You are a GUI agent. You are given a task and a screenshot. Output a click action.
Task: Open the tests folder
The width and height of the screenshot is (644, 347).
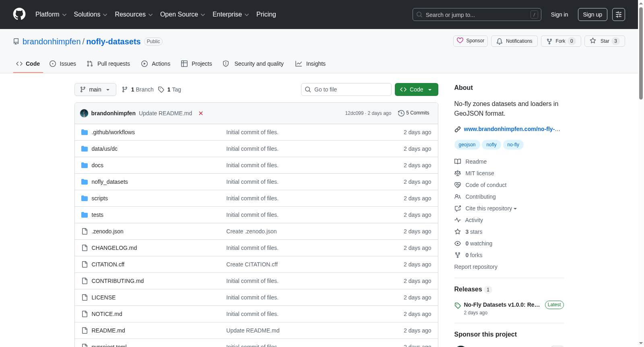[x=97, y=215]
